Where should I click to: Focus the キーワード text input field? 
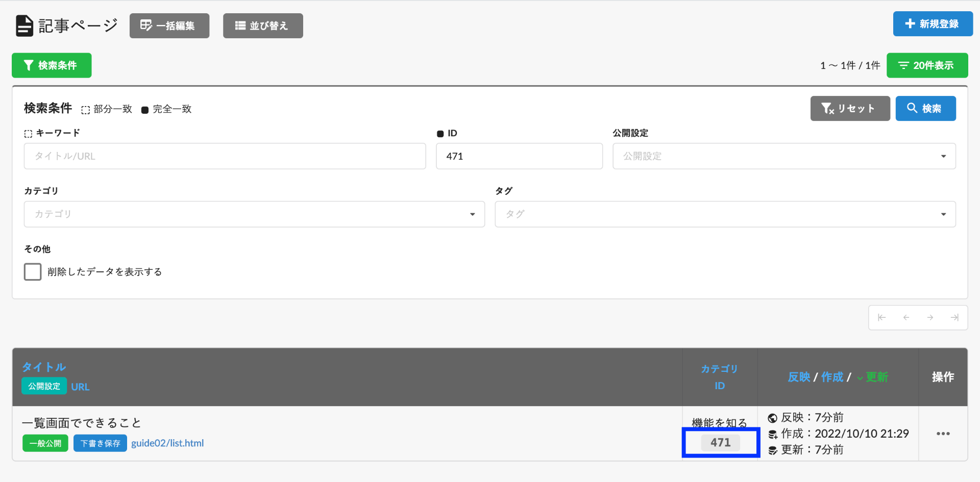(225, 156)
